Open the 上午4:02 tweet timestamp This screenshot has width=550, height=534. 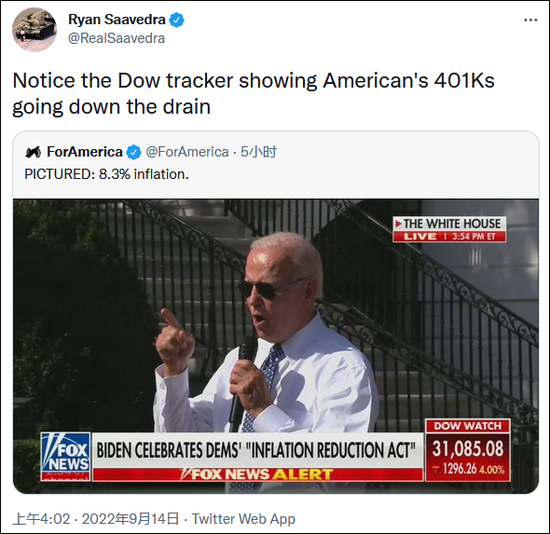[x=42, y=519]
